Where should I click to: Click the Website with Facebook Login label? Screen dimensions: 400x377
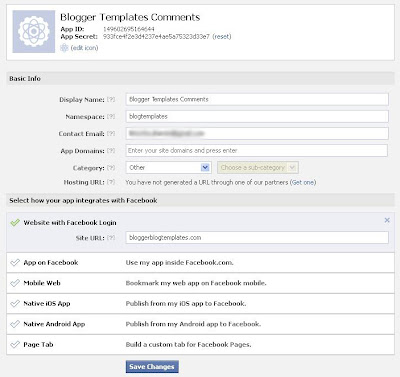[70, 222]
